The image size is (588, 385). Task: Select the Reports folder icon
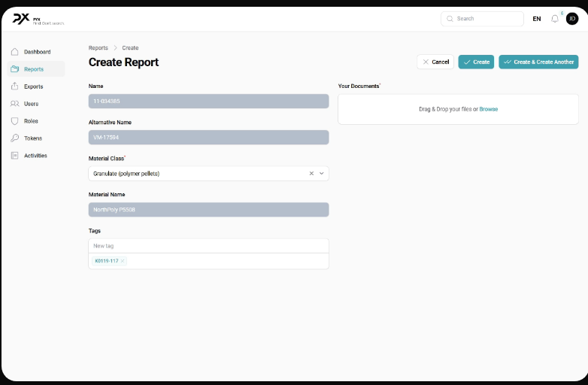[14, 69]
